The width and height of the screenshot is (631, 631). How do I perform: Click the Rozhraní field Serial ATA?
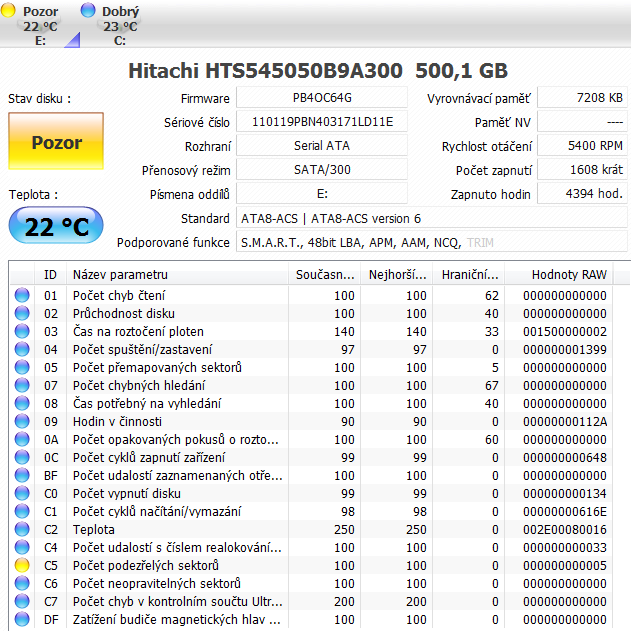click(322, 146)
